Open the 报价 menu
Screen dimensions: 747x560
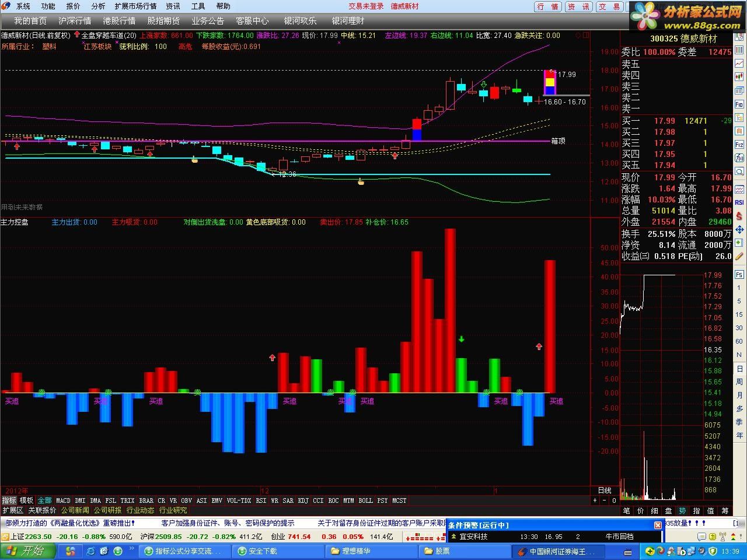pyautogui.click(x=74, y=6)
